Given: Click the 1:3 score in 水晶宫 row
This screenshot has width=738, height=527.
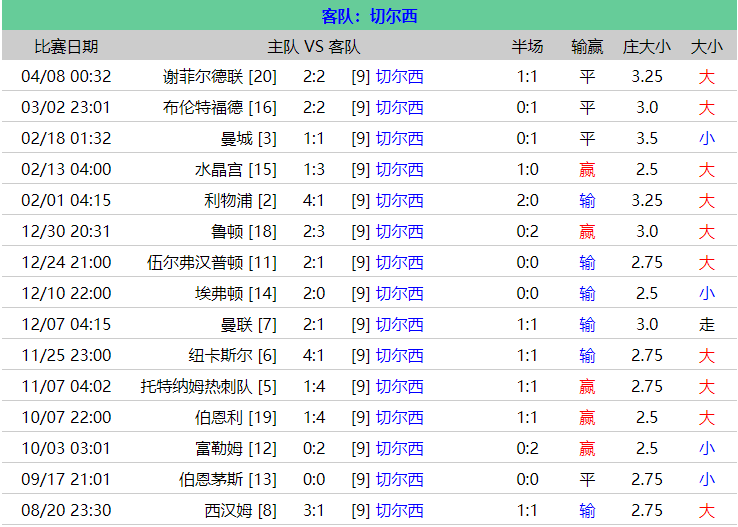Looking at the screenshot, I should point(314,169).
